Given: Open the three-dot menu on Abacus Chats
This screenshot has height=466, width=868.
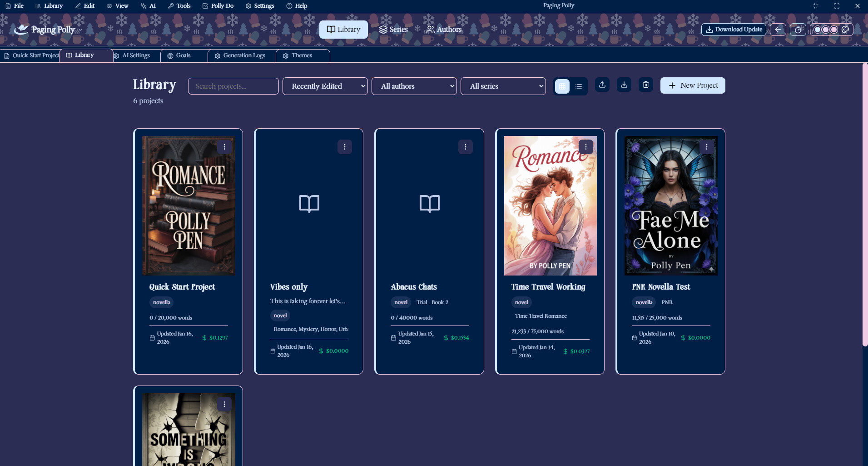Looking at the screenshot, I should coord(465,147).
